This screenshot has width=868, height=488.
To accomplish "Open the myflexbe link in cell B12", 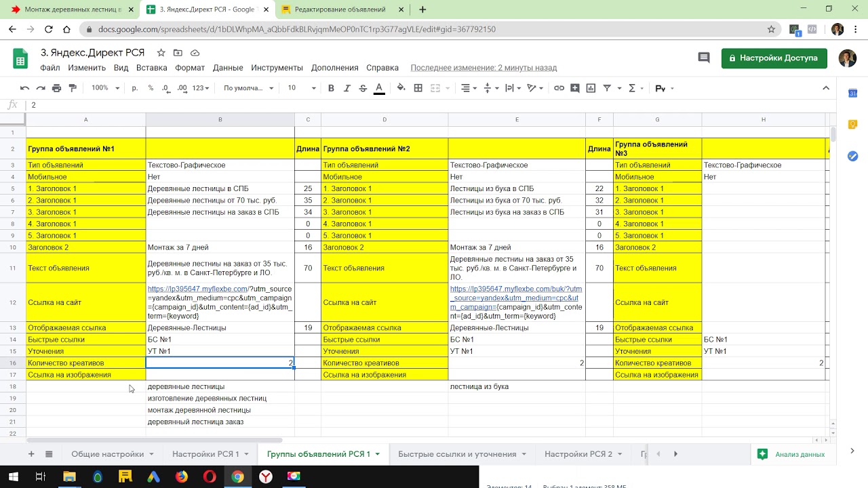I will (198, 289).
